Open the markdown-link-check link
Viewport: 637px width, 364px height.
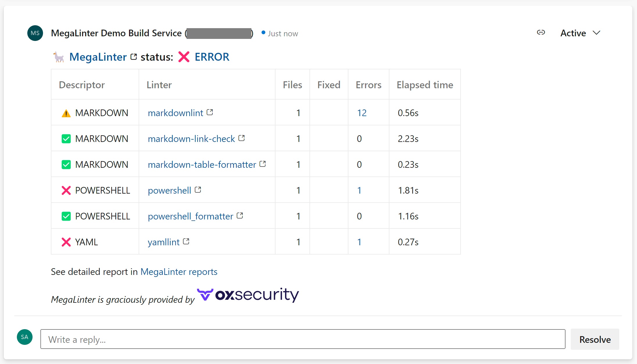tap(191, 139)
